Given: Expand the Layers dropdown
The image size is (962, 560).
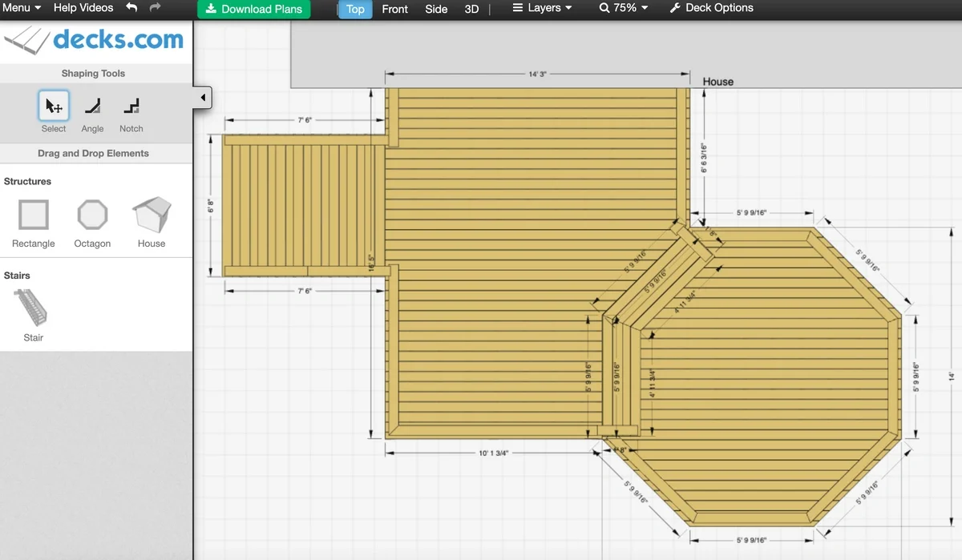Looking at the screenshot, I should pos(543,8).
